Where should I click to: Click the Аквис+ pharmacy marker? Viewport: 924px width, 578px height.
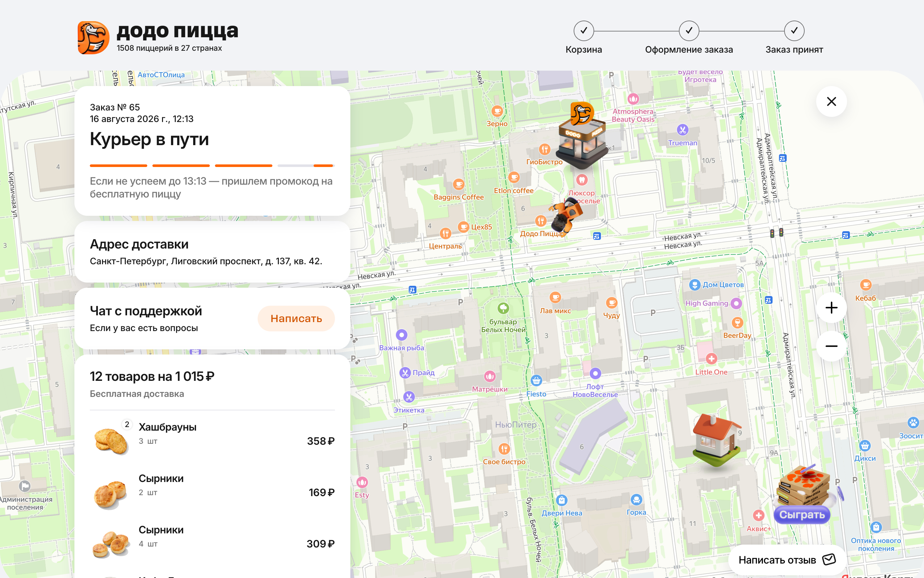point(759,515)
